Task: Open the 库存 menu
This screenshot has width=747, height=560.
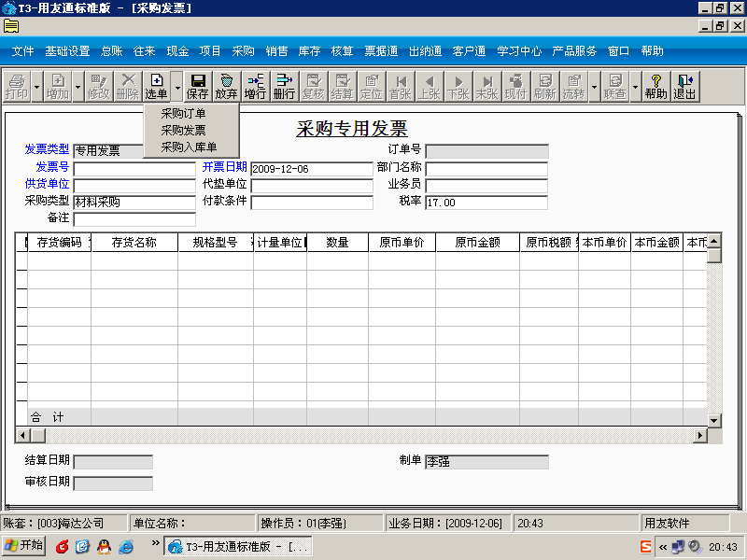Action: point(309,51)
